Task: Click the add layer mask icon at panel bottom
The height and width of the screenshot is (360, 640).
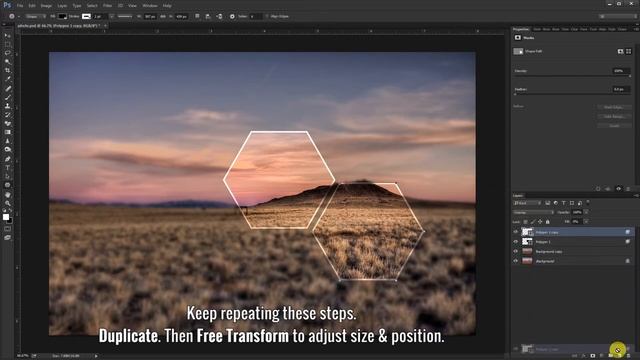Action: pos(593,356)
